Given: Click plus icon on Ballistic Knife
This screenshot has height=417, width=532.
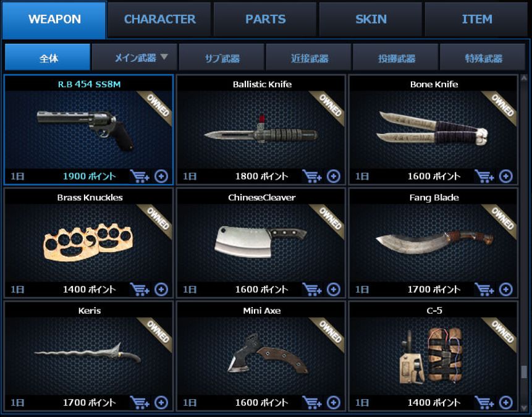Looking at the screenshot, I should pos(334,177).
